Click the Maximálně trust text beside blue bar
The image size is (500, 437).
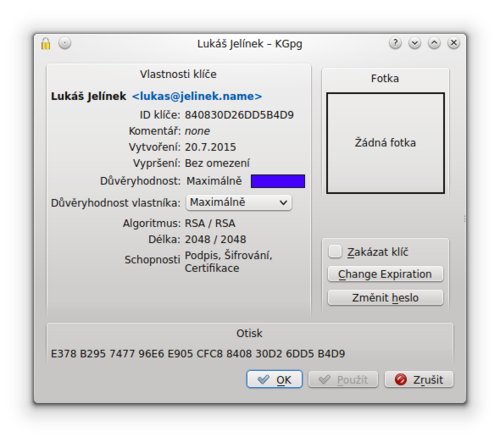click(214, 181)
